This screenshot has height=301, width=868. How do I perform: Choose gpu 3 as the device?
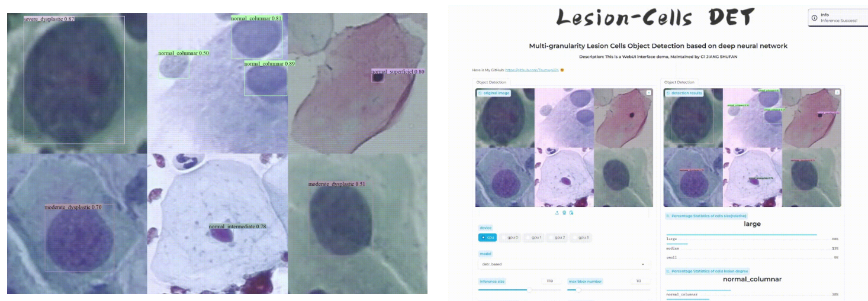[580, 237]
